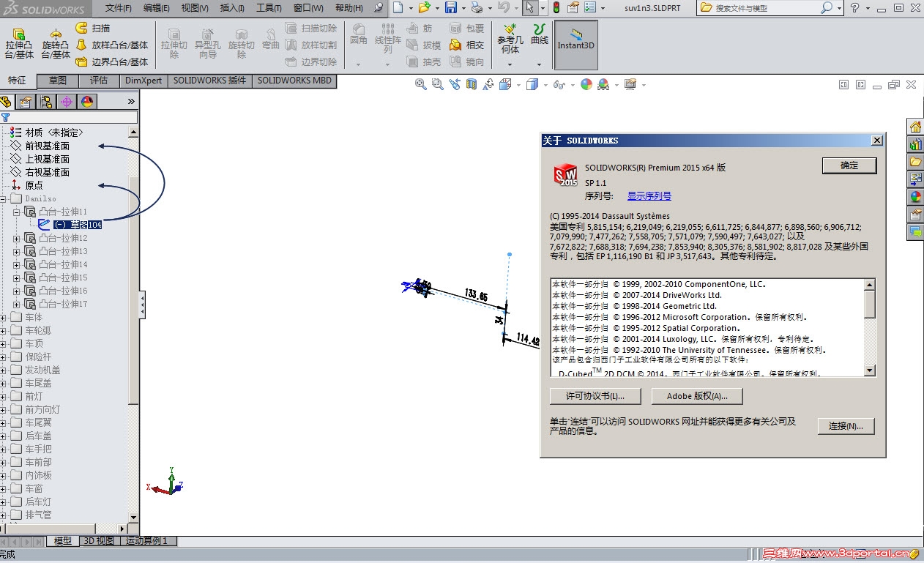Open the View (视图) menu

click(x=195, y=8)
